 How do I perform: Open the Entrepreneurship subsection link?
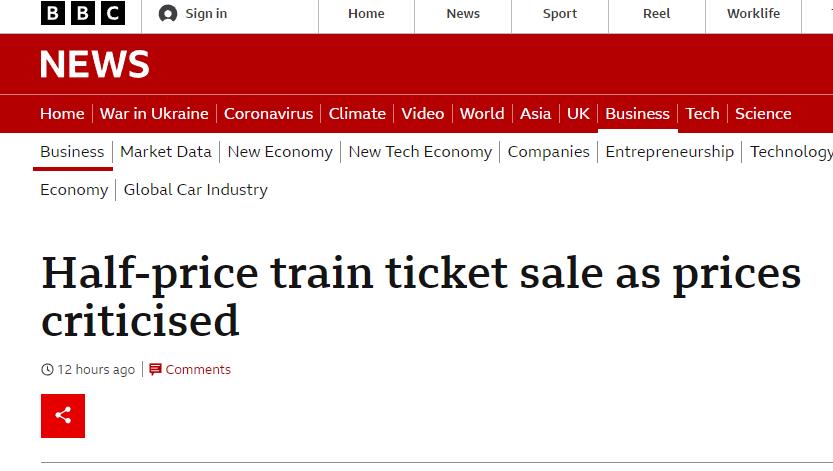tap(669, 152)
